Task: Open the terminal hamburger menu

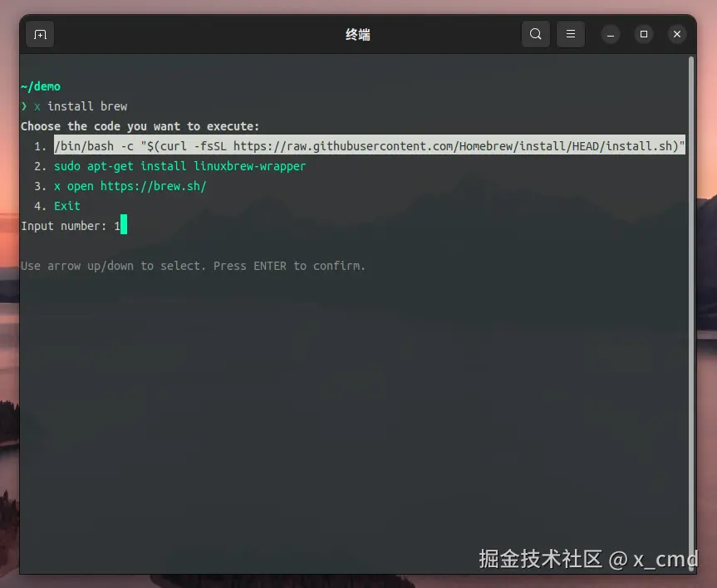Action: [x=570, y=34]
